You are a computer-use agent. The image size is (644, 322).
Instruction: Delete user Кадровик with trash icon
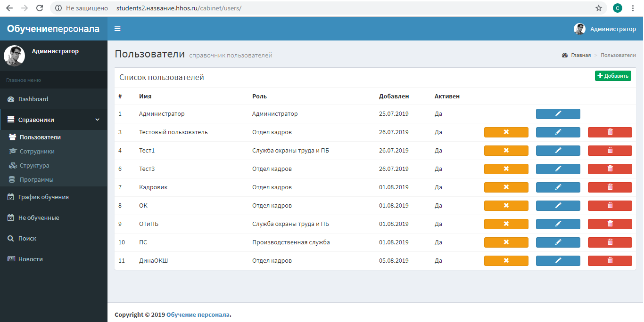click(610, 187)
